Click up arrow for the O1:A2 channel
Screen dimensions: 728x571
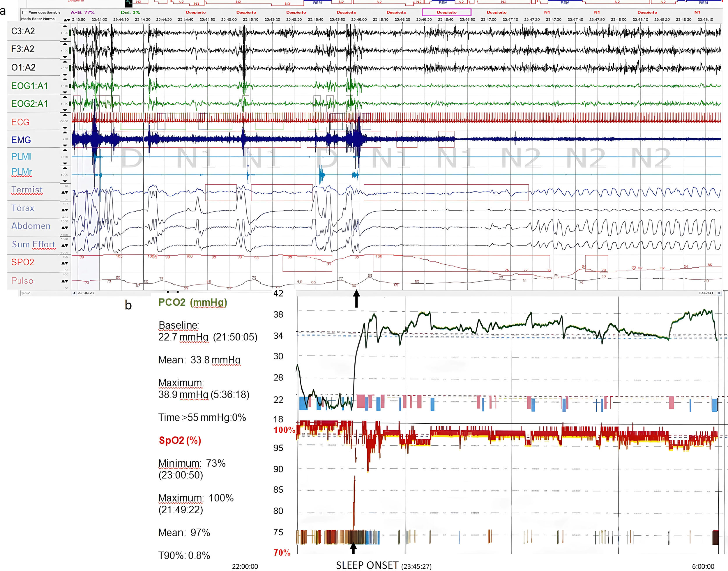[65, 62]
